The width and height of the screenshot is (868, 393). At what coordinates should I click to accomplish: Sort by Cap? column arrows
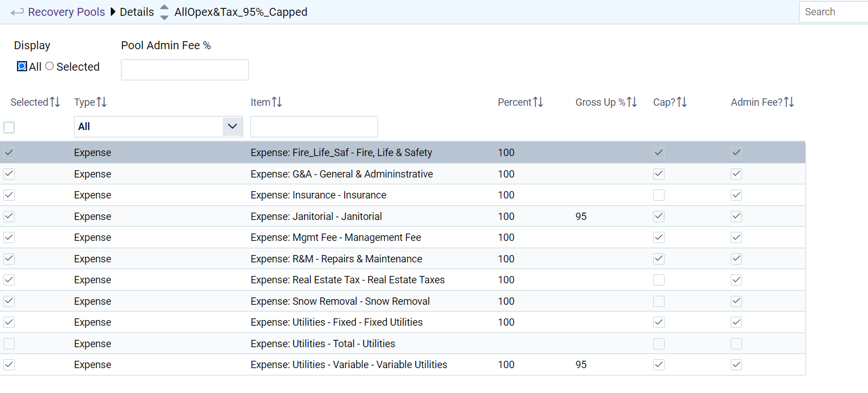682,102
